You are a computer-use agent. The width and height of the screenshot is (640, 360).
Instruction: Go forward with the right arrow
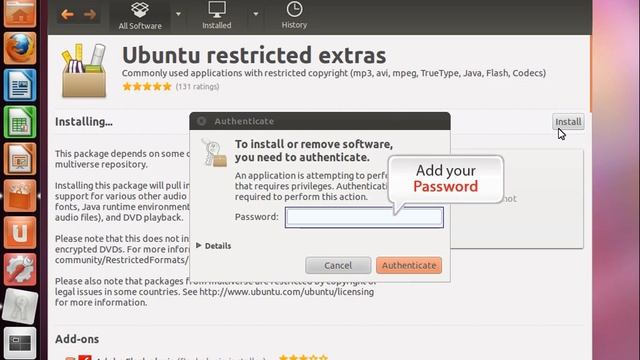90,14
